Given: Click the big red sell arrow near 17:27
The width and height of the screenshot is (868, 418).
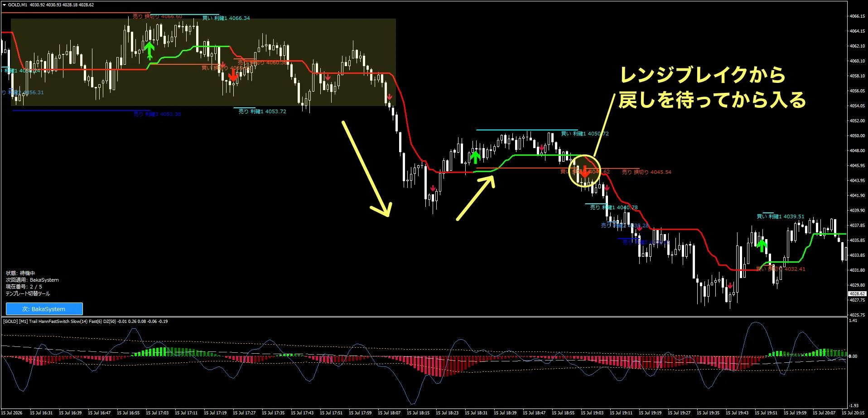Looking at the screenshot, I should click(x=233, y=76).
